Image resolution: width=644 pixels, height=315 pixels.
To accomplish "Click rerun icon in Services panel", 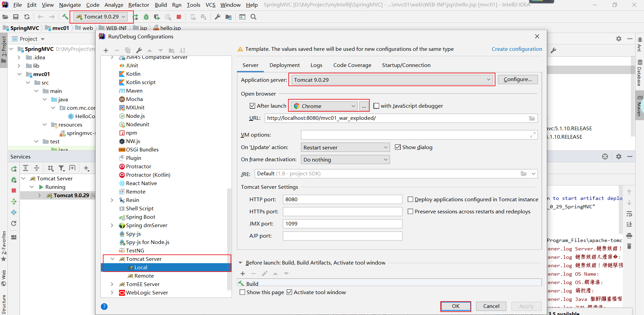I will pyautogui.click(x=14, y=169).
